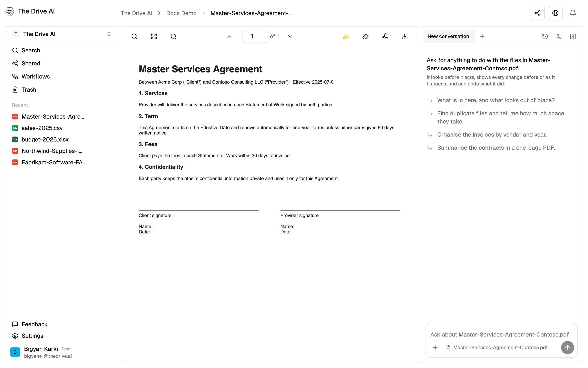Screen dimensions: 588x368
Task: Send message with arrow button
Action: click(567, 348)
